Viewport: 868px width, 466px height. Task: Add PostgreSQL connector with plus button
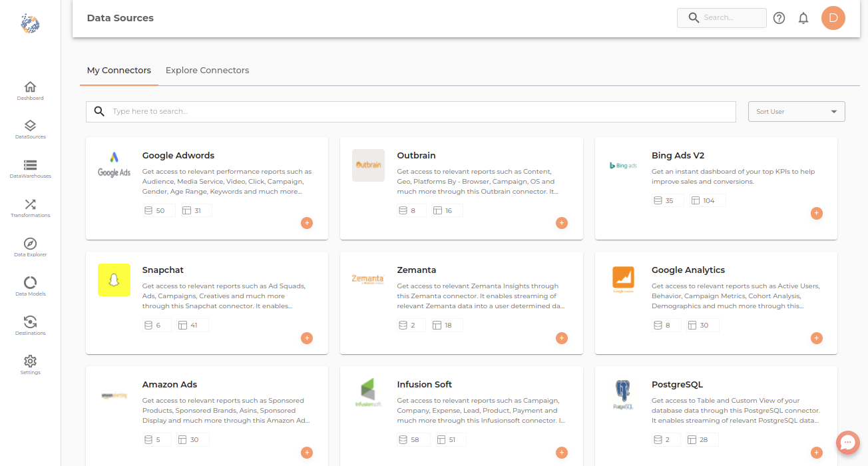(817, 453)
